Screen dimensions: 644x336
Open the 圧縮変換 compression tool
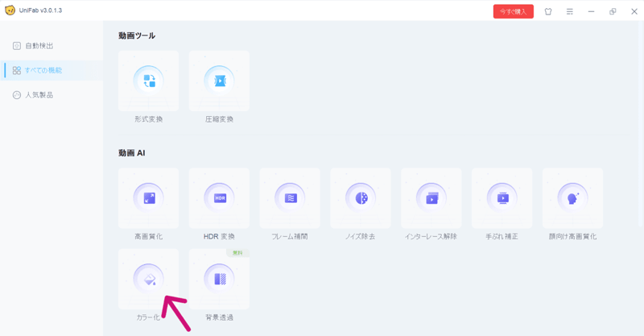tap(219, 81)
